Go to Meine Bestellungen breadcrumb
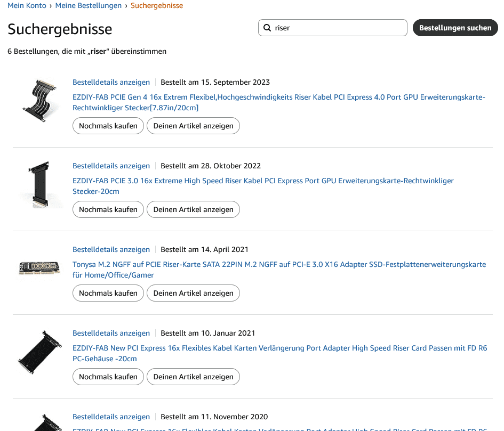The height and width of the screenshot is (431, 504). (x=89, y=6)
